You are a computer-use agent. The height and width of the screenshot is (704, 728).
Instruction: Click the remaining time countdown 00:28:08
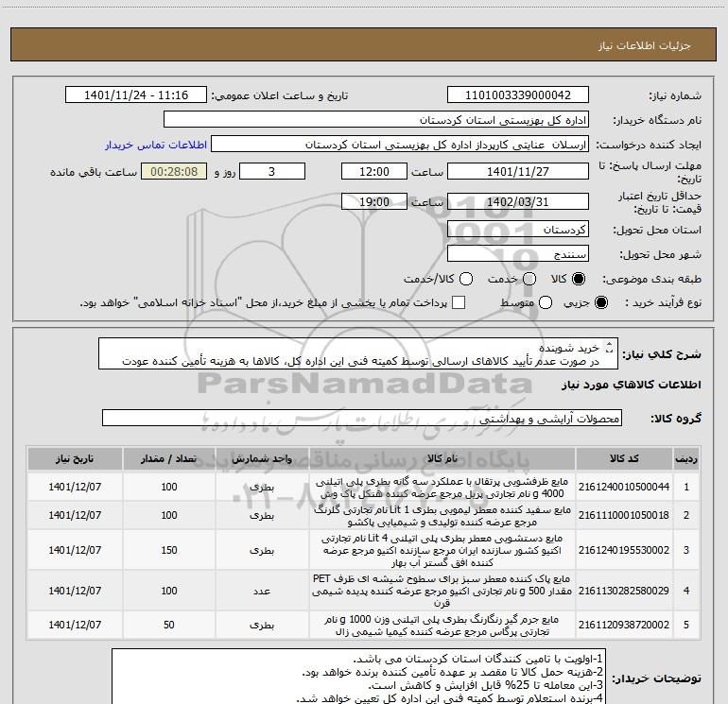(x=174, y=172)
